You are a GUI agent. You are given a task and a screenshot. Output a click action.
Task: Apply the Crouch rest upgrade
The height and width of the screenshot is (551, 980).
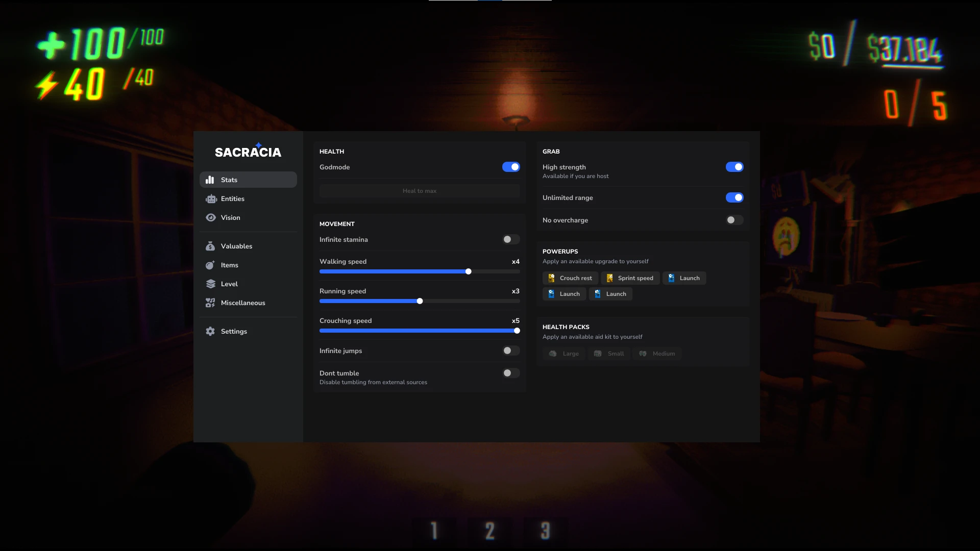click(570, 278)
